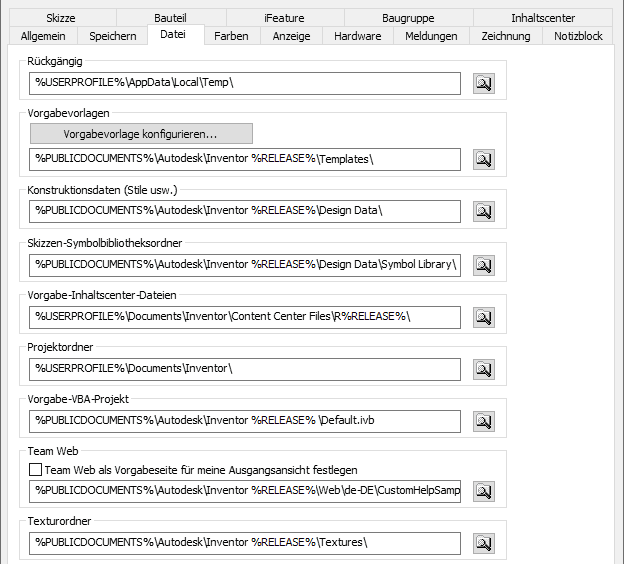Browse for the Rückgängig temp folder

(484, 84)
